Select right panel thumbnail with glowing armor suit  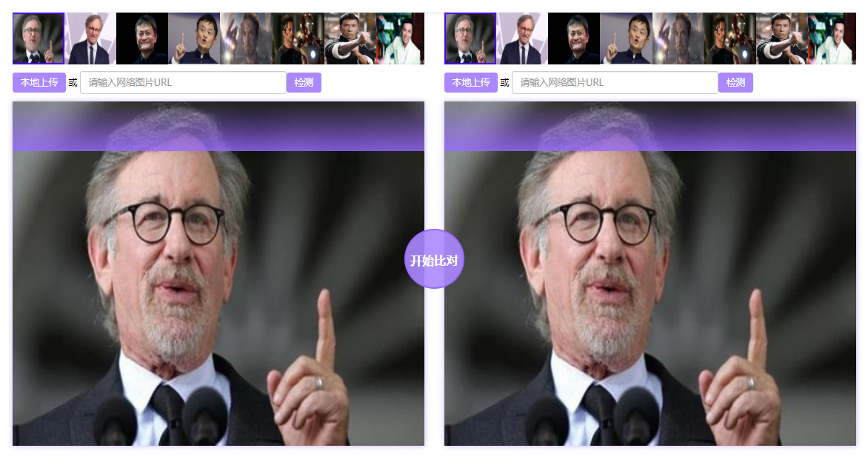[x=730, y=39]
